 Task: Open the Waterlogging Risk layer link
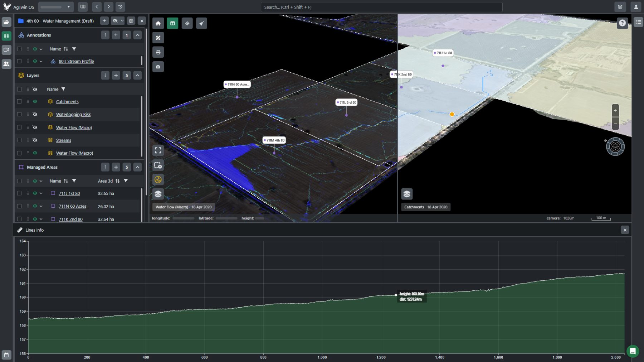point(73,115)
